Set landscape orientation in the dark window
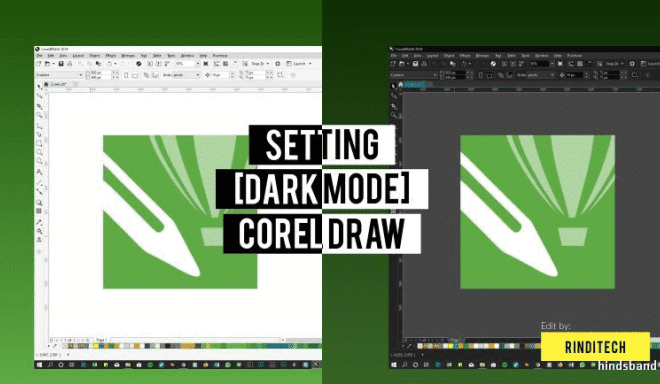 [489, 75]
